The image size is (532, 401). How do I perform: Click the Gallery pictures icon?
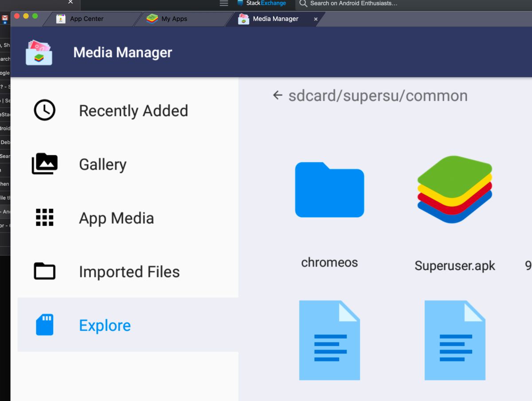coord(45,164)
